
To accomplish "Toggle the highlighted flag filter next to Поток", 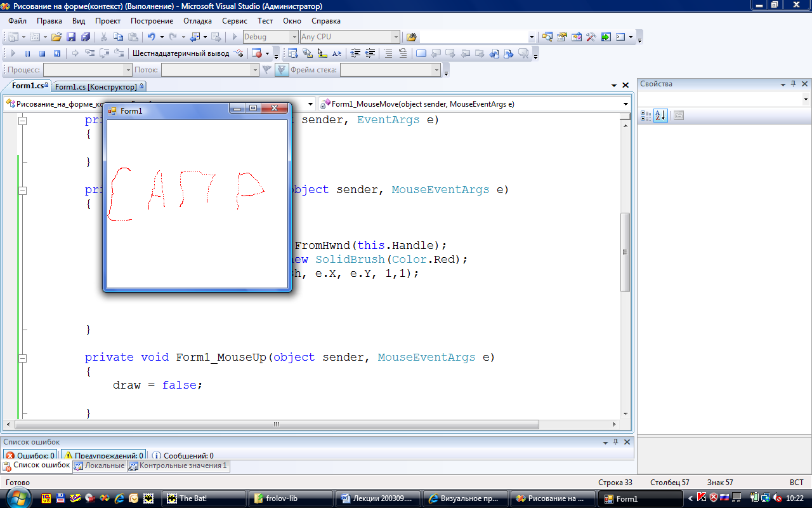I will (282, 70).
